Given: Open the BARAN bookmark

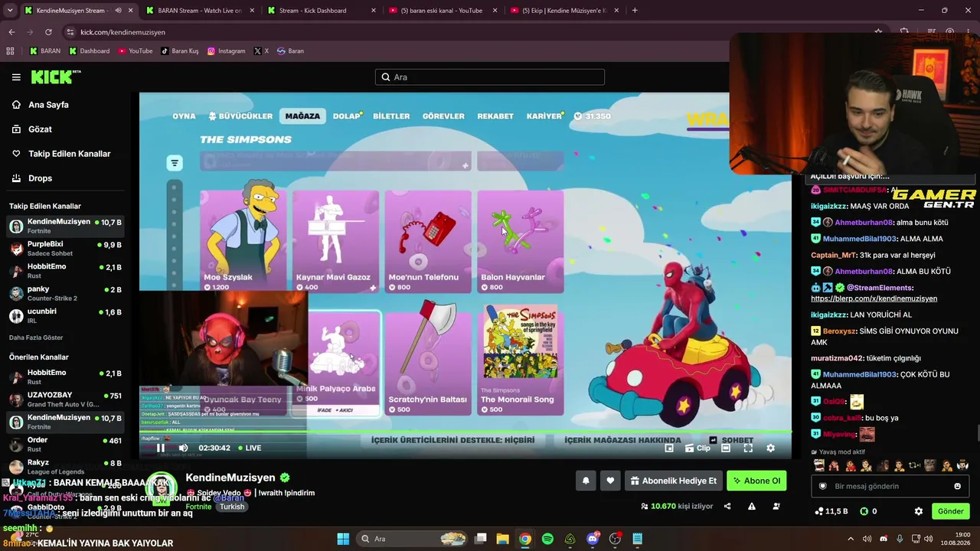Looking at the screenshot, I should pos(45,51).
